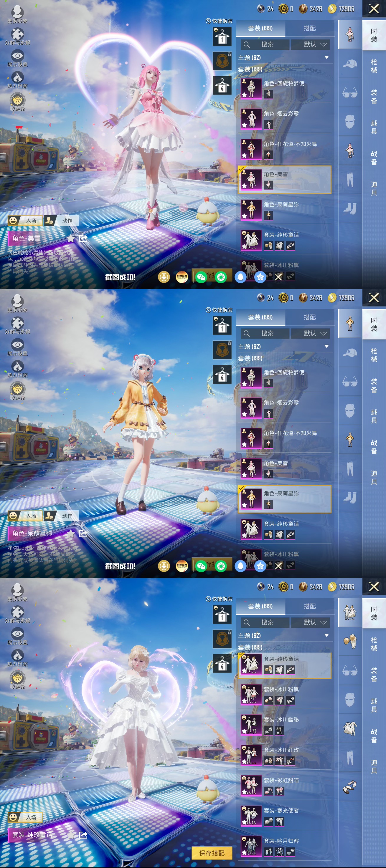Select high-heel shoes icon in bottom screenshot
Image resolution: width=386 pixels, height=868 pixels.
tap(350, 786)
